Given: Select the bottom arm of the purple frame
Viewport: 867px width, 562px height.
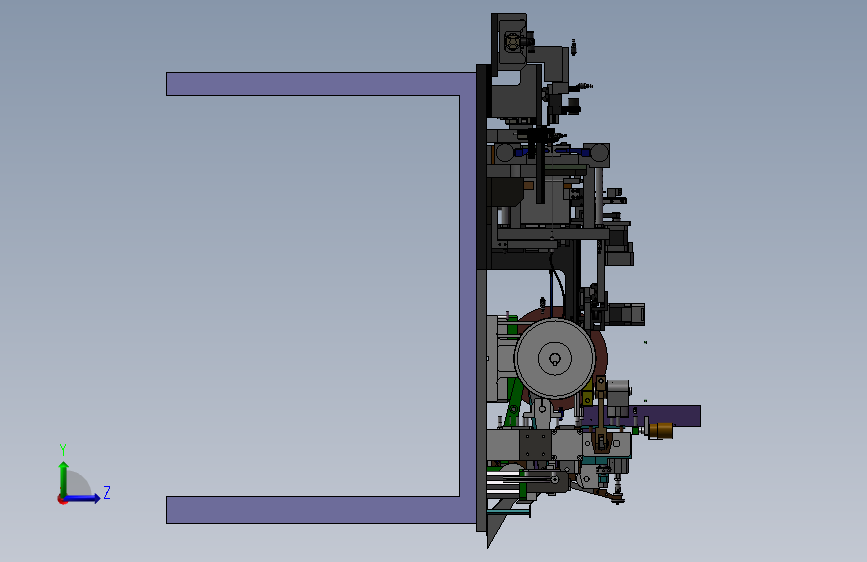Looking at the screenshot, I should [x=321, y=509].
